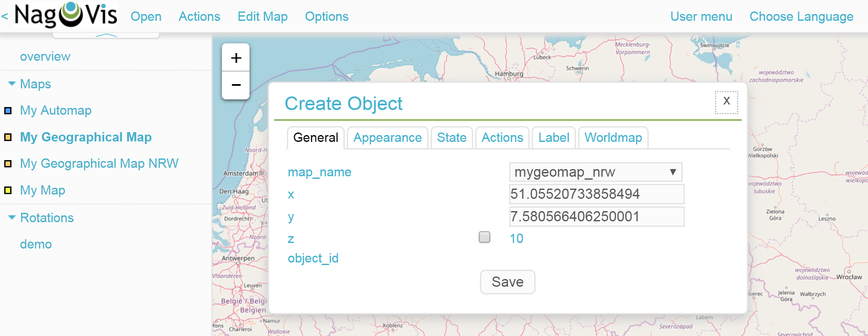Click the Schwerin label on the map

tap(577, 68)
